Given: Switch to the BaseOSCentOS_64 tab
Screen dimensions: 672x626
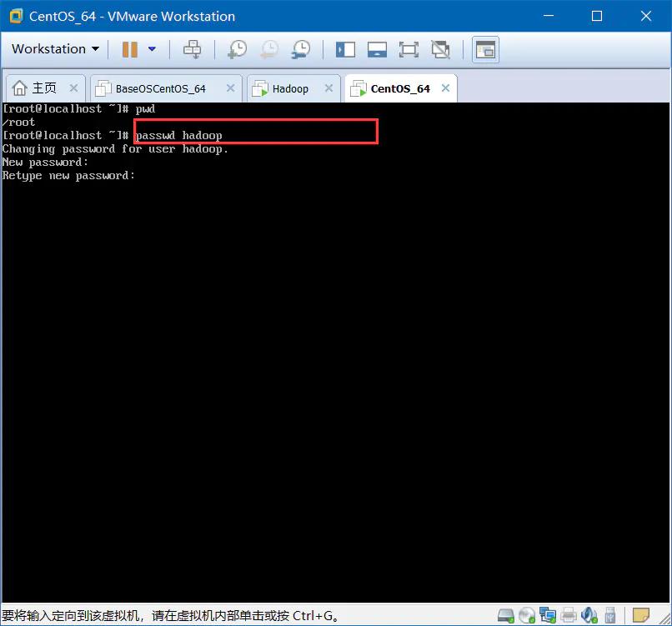Looking at the screenshot, I should (160, 88).
